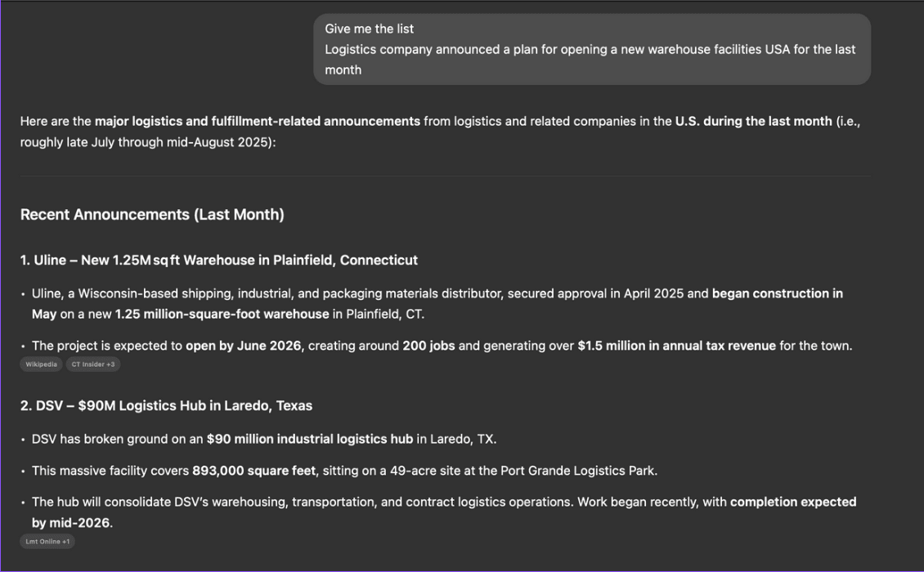This screenshot has height=572, width=924.
Task: Click the DSV $90M Logistics Hub heading
Action: click(x=166, y=406)
